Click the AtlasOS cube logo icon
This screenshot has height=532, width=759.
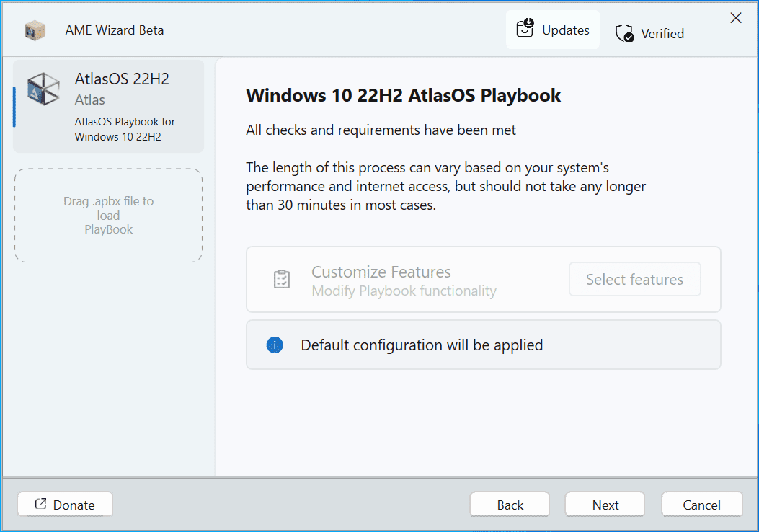[x=43, y=89]
